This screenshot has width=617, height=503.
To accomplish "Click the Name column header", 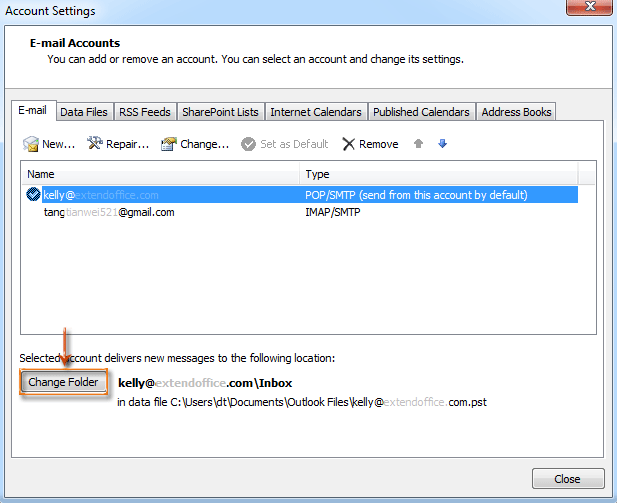I will [160, 174].
